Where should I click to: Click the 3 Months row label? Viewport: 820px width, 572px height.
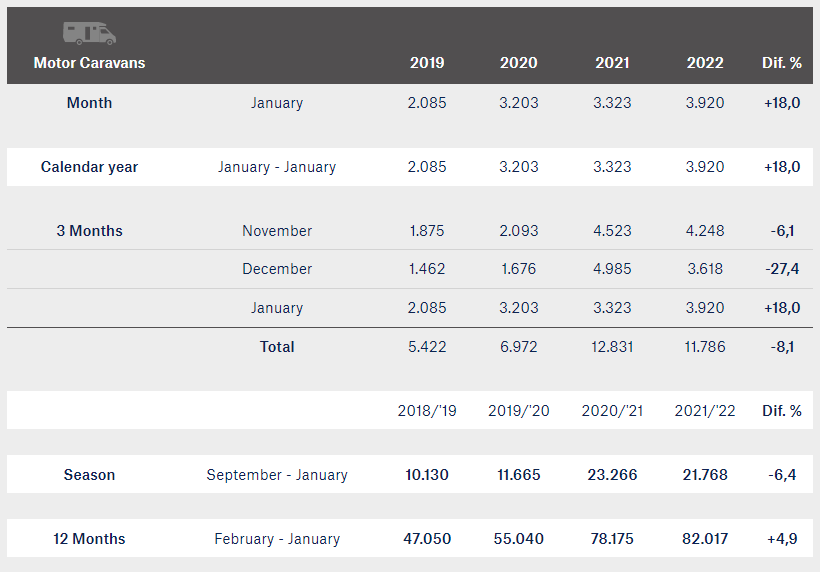(89, 231)
